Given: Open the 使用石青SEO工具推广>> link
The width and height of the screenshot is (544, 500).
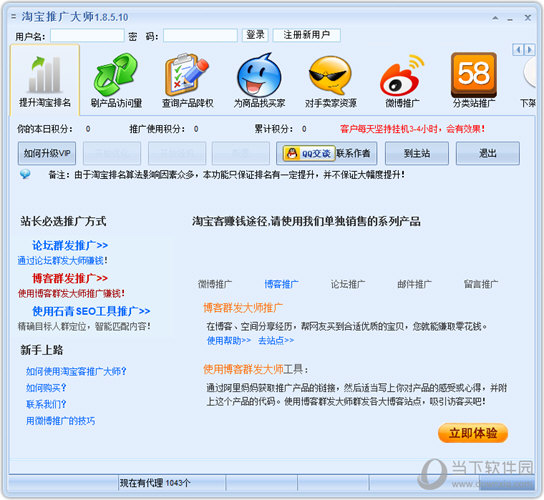Looking at the screenshot, I should coord(91,311).
